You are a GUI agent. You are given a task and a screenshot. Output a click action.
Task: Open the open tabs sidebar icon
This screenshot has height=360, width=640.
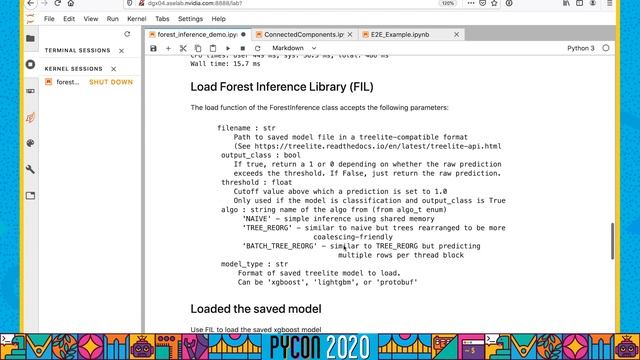(30, 196)
